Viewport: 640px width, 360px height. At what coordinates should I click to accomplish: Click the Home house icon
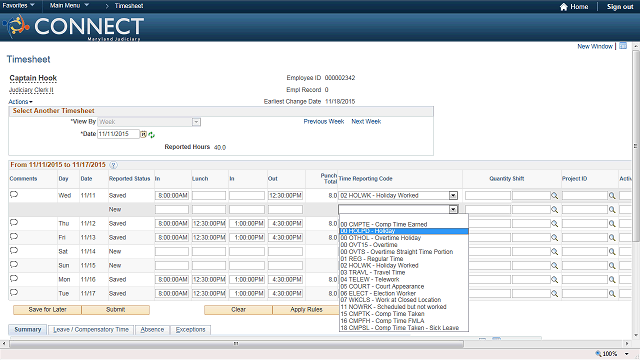(x=564, y=7)
